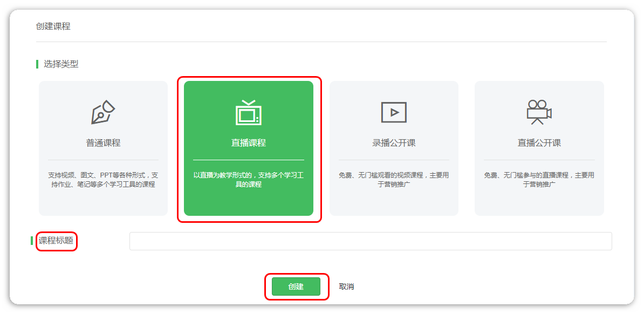This screenshot has width=644, height=314.
Task: Click the 普通课程 description about 视频、图文、PPT
Action: tap(103, 180)
